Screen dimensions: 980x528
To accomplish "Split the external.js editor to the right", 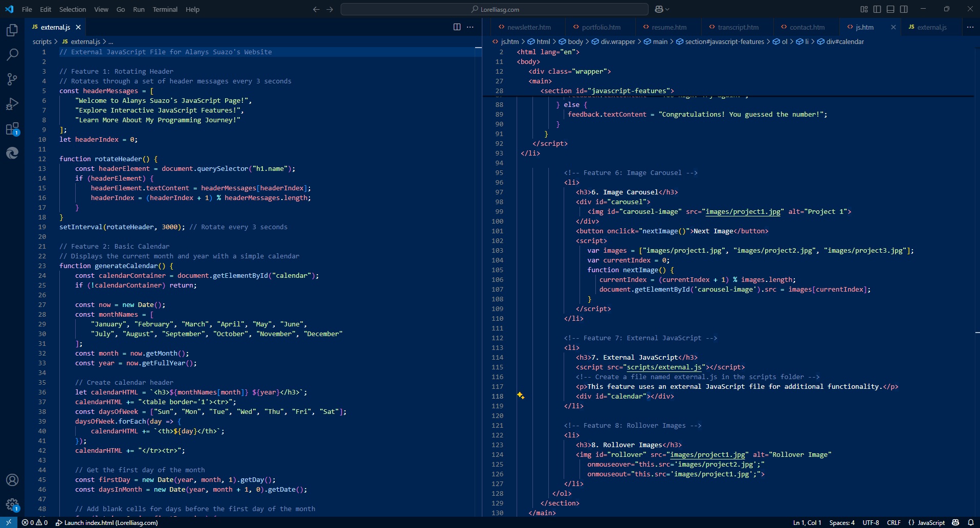I will click(457, 27).
